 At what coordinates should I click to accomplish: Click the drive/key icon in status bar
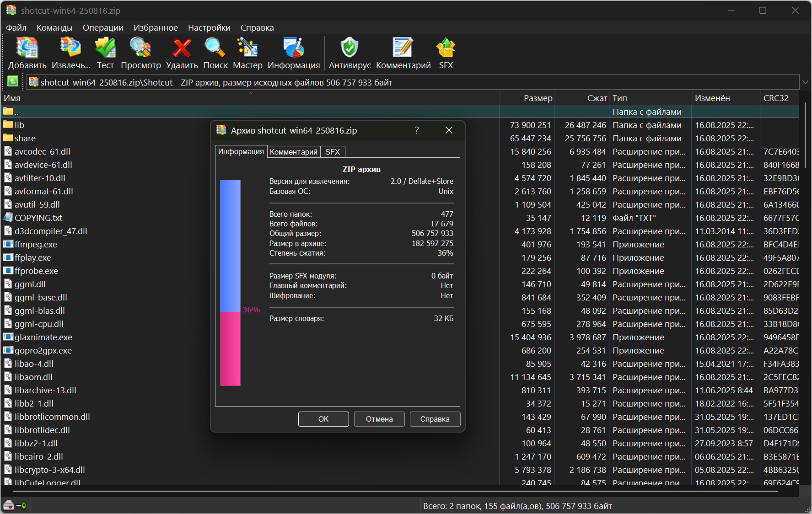15,505
